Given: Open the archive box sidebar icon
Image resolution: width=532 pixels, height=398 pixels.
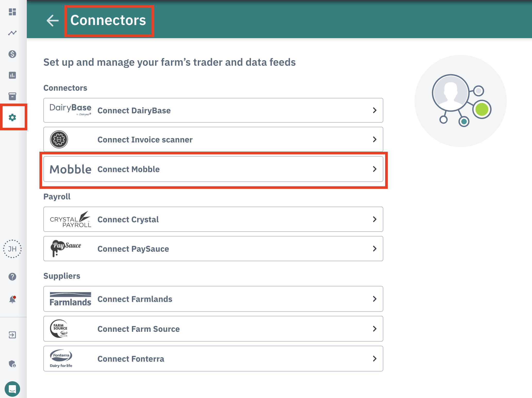Looking at the screenshot, I should point(12,96).
